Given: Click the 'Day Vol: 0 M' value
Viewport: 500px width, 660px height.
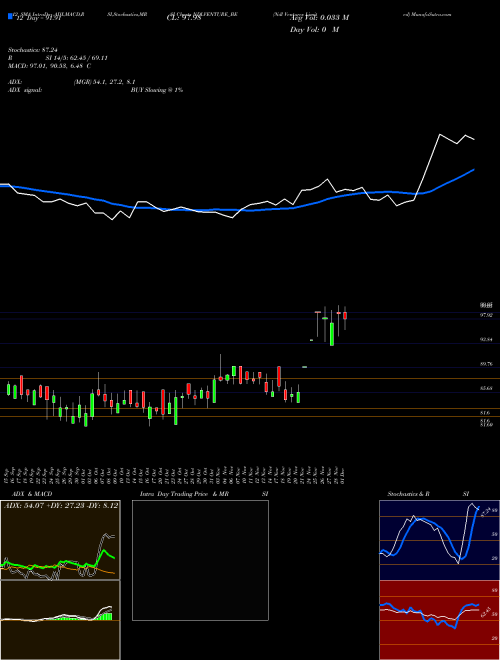Looking at the screenshot, I should [x=314, y=30].
